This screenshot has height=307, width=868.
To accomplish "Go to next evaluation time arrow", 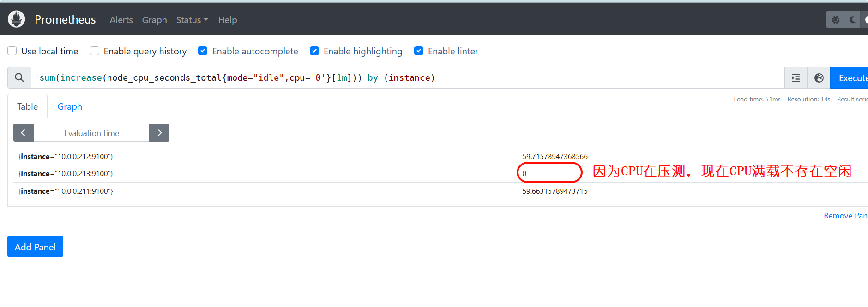I will [x=159, y=133].
